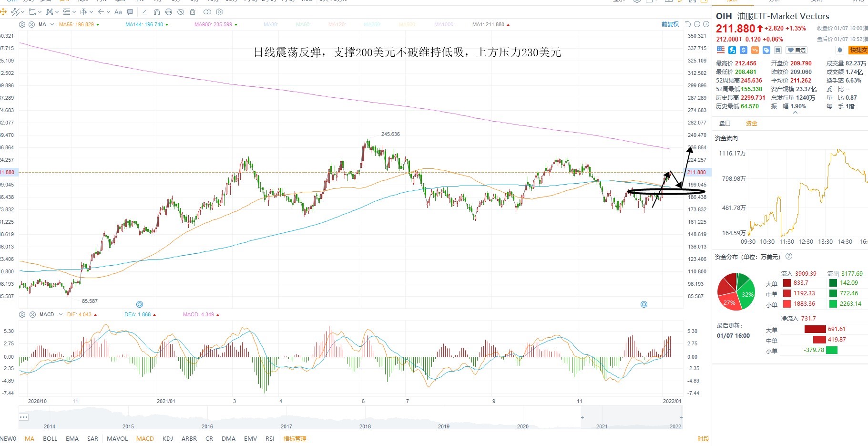Open the 资金 capital flow tab
Image resolution: width=868 pixels, height=446 pixels.
click(x=752, y=123)
